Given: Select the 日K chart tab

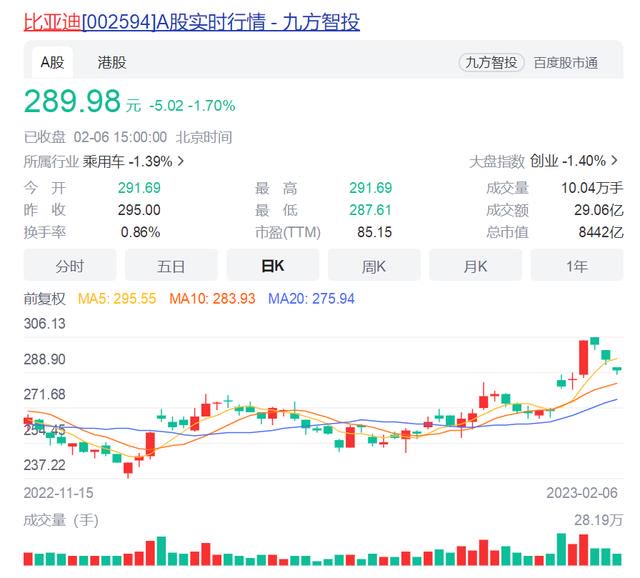Looking at the screenshot, I should 273,266.
